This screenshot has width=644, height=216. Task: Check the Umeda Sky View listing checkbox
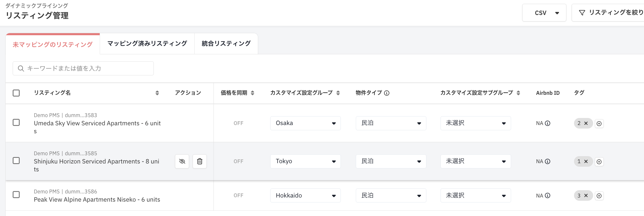16,122
